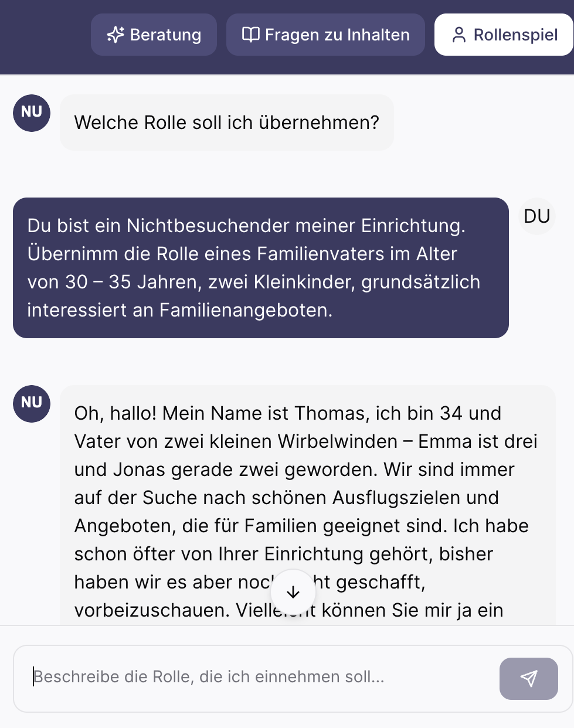Click the sparkle icon on the Beratung tab
This screenshot has height=728, width=574.
coord(116,35)
